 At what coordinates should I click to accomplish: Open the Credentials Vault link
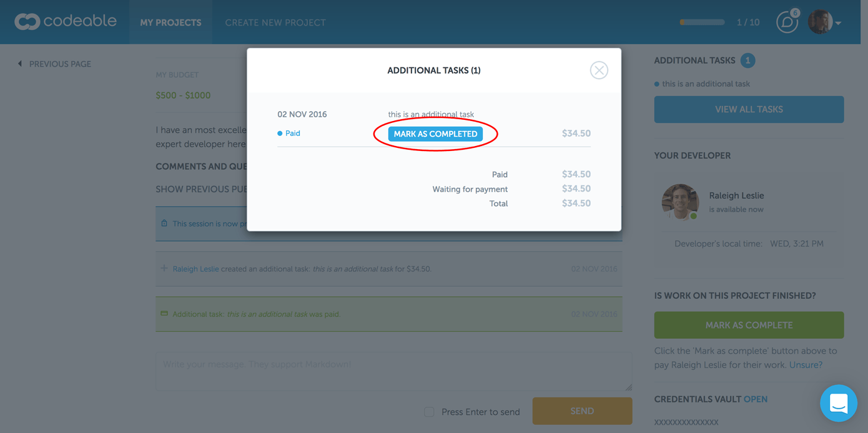click(x=756, y=399)
